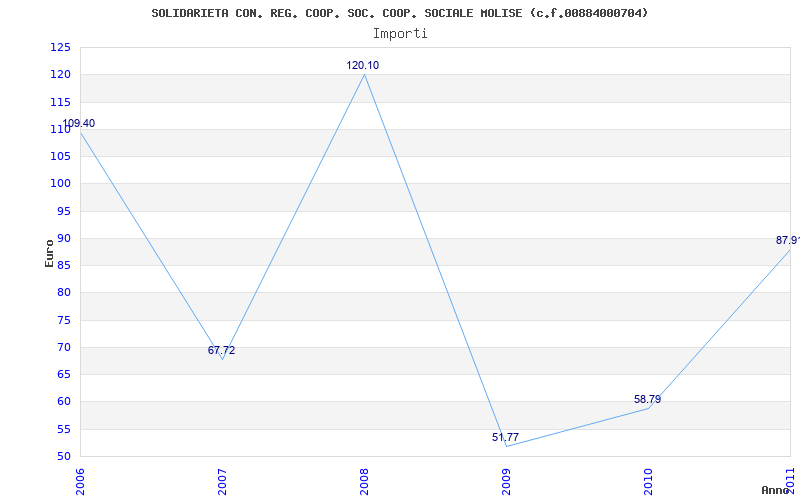This screenshot has width=800, height=500.
Task: Click the 'Euro' y-axis title
Action: [49, 253]
